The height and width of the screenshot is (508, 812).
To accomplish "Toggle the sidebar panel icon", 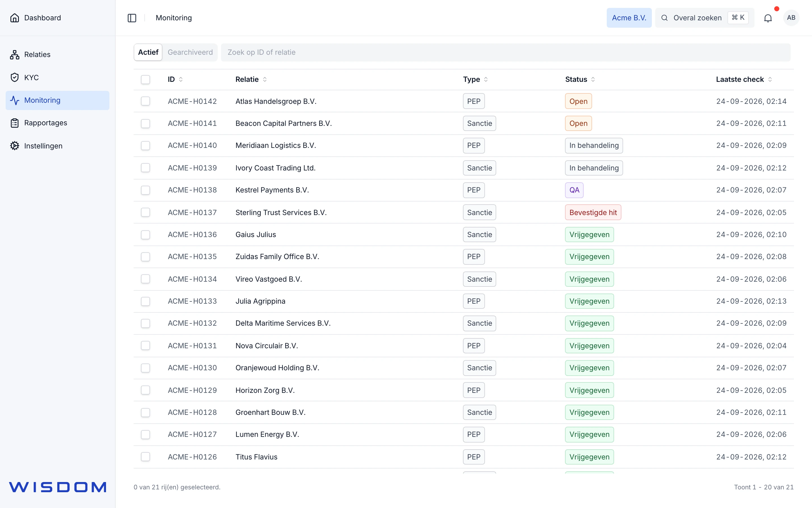I will [132, 18].
